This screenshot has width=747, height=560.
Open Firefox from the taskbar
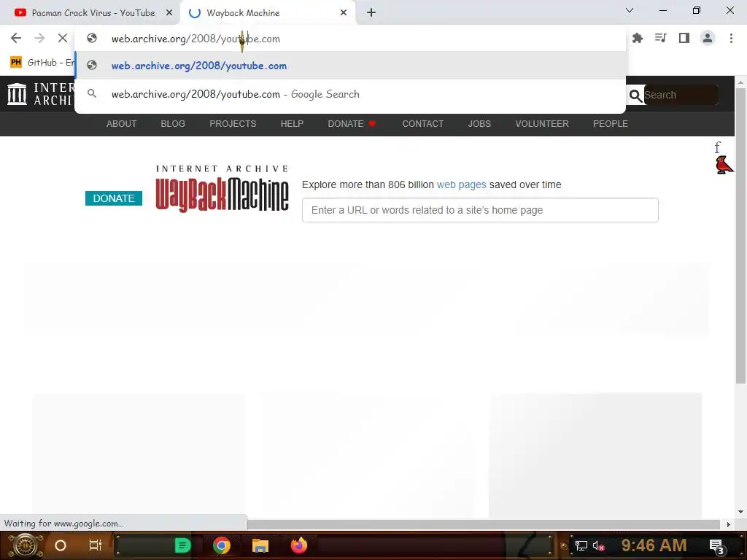299,545
